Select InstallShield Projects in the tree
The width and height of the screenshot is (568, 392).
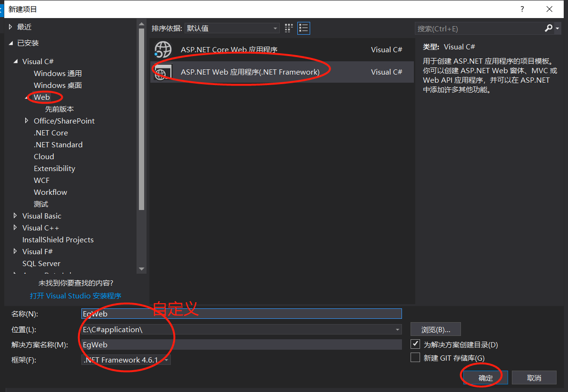(58, 239)
